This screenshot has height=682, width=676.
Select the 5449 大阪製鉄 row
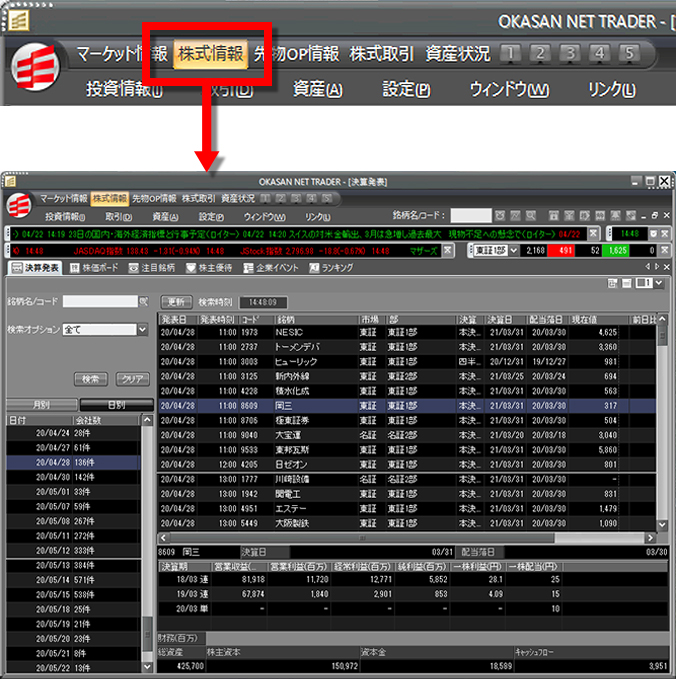pos(407,523)
